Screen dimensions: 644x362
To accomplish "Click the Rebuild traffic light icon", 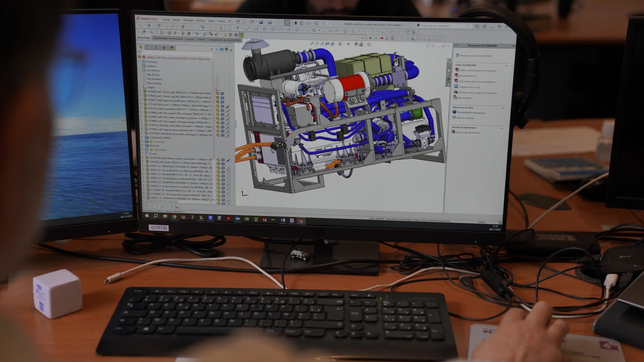I will [x=295, y=23].
